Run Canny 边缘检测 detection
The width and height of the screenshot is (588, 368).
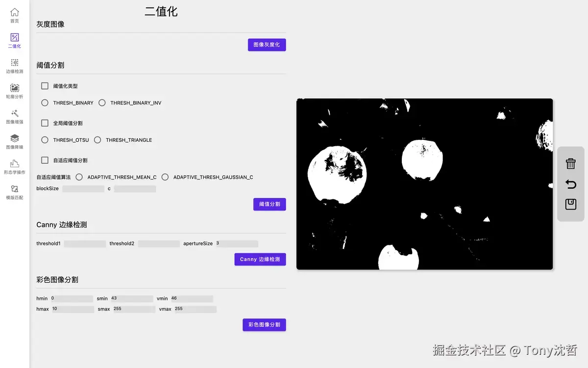pyautogui.click(x=260, y=259)
